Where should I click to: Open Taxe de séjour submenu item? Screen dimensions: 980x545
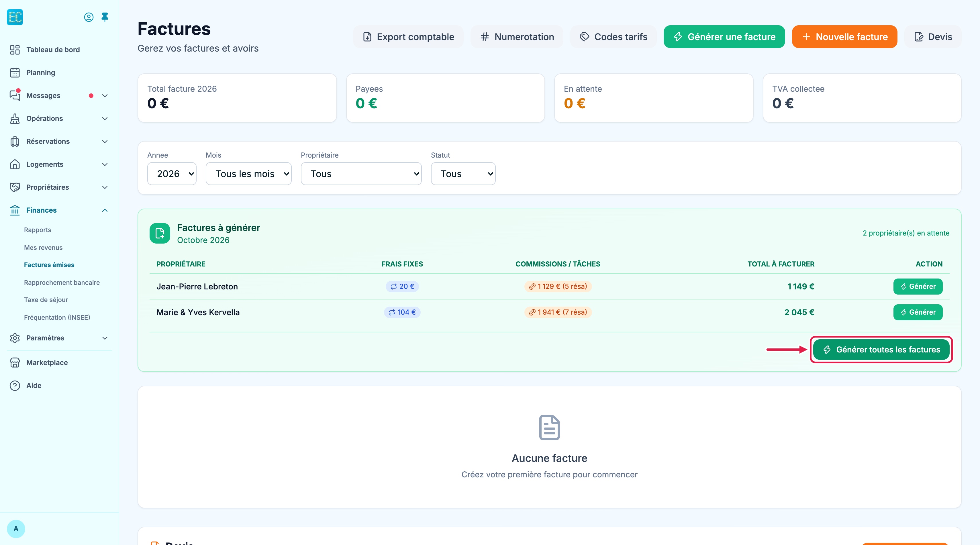[x=46, y=300]
